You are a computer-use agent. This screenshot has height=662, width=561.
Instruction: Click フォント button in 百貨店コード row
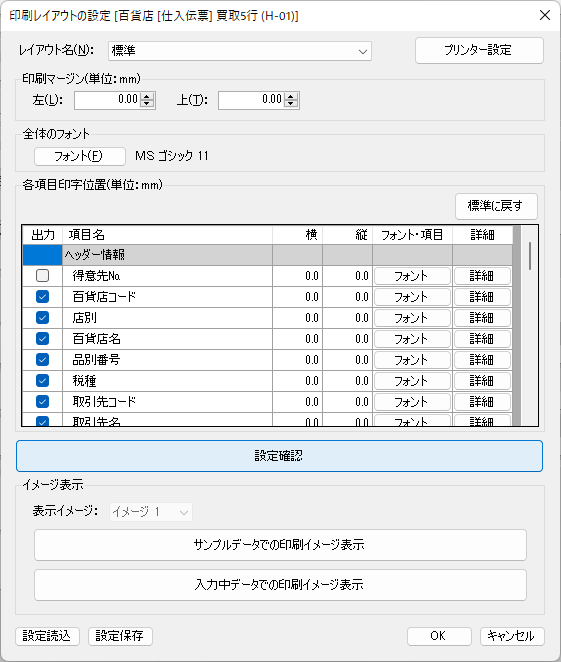pyautogui.click(x=412, y=297)
